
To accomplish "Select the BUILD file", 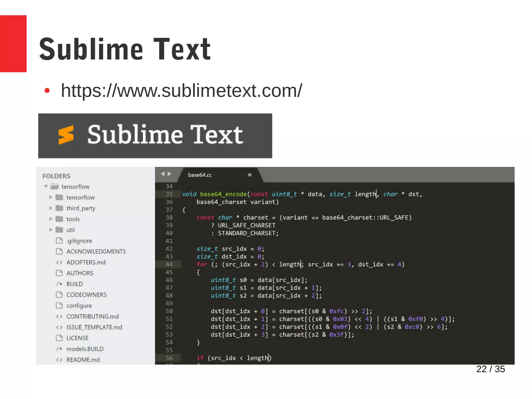I will tap(75, 284).
